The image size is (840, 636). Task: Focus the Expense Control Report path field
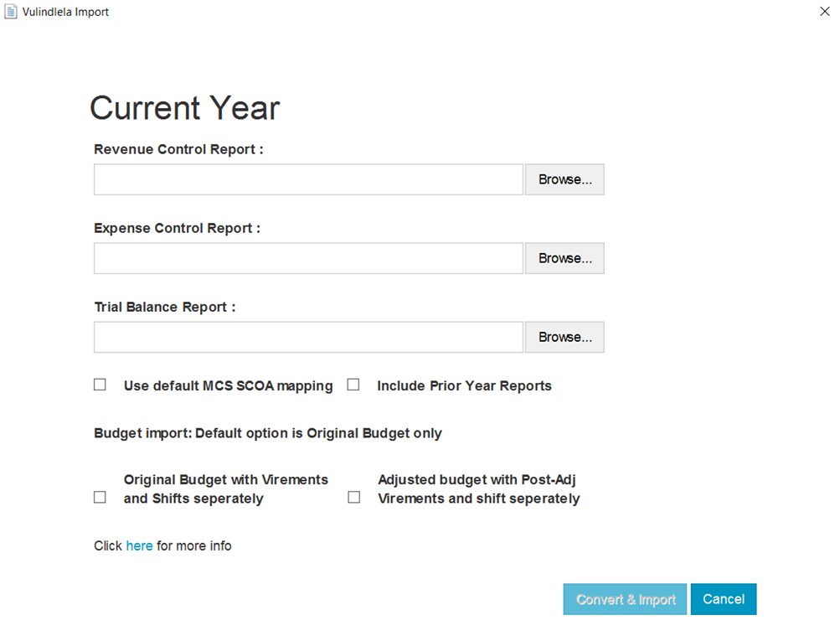[308, 258]
